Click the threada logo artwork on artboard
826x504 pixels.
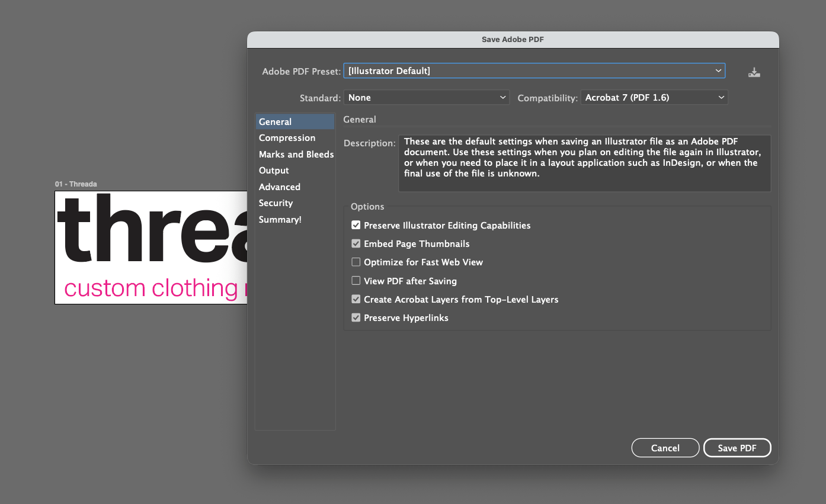pyautogui.click(x=152, y=229)
